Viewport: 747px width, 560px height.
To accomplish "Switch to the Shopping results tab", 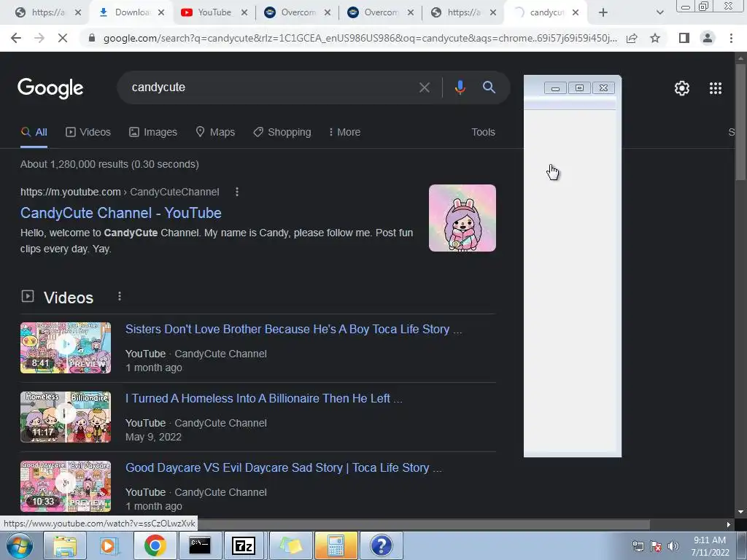I will (282, 132).
